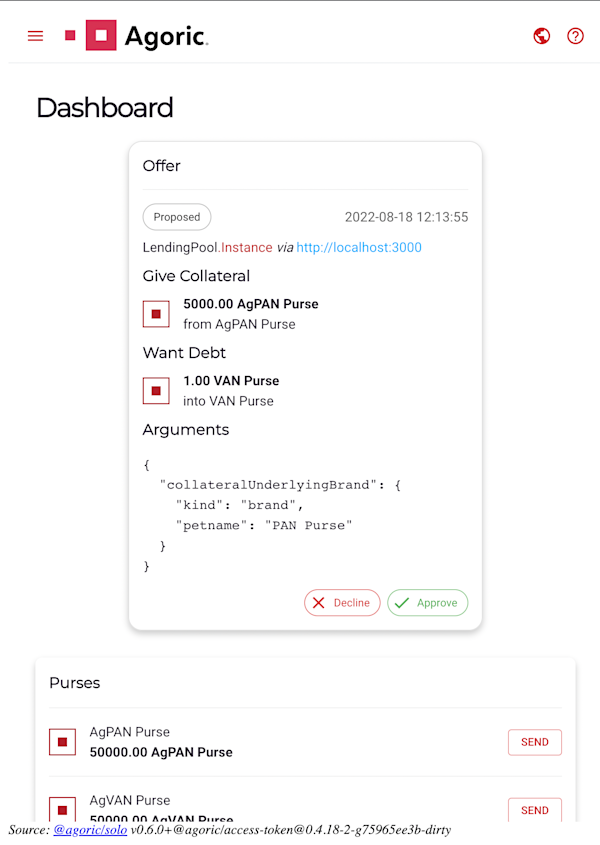Click the AgPAN collateral purse icon
The image size is (600, 845).
coord(156,314)
